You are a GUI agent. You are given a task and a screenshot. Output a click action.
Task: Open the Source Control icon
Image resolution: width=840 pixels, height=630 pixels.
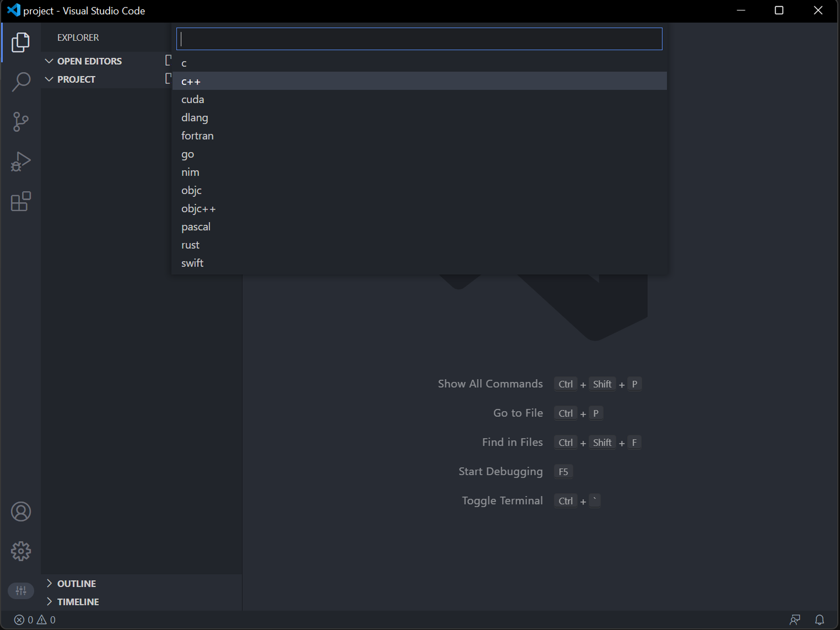(x=21, y=121)
